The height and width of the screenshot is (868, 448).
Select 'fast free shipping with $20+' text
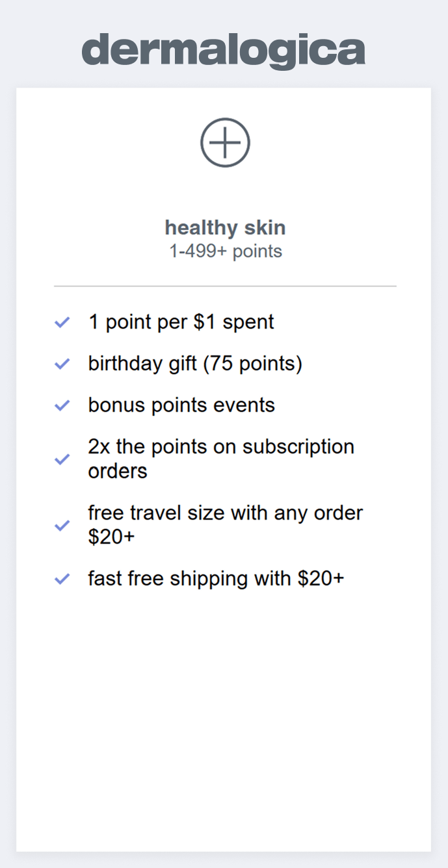click(x=216, y=578)
